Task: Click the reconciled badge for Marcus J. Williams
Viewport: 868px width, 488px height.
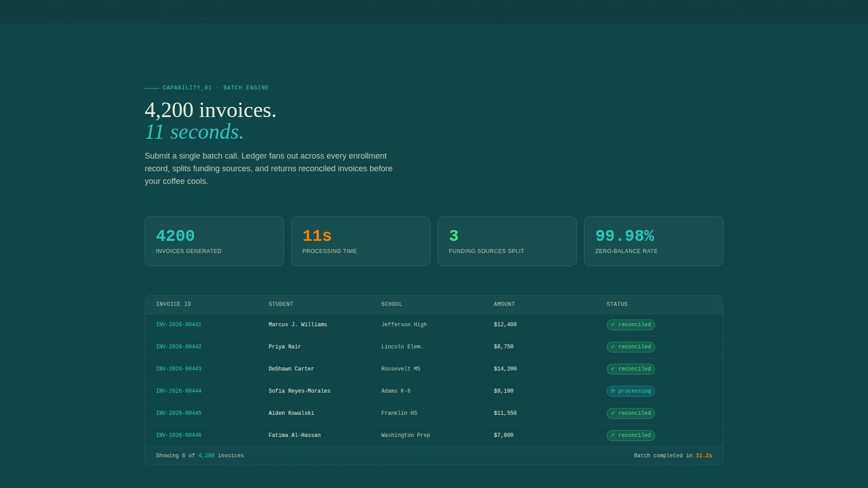Action: click(631, 324)
